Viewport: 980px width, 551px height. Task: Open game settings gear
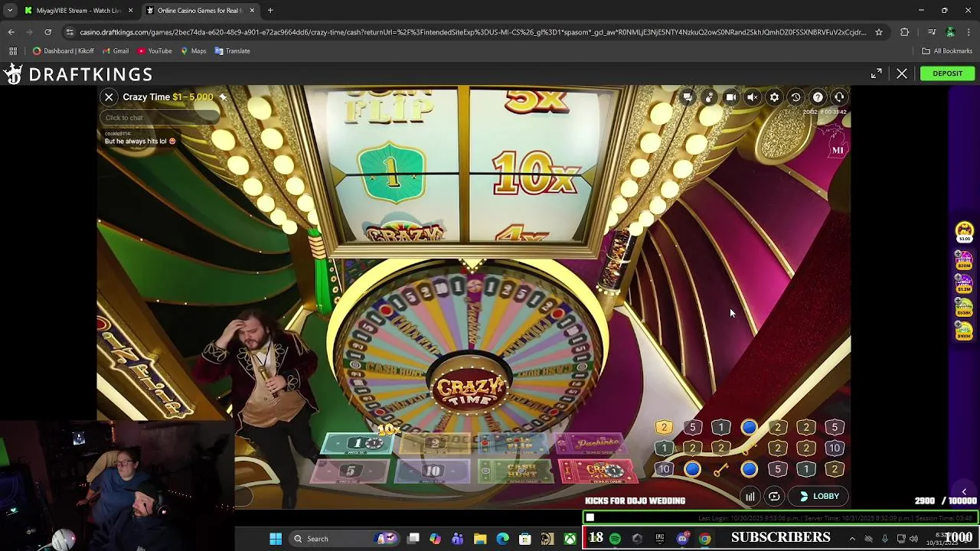(x=774, y=97)
